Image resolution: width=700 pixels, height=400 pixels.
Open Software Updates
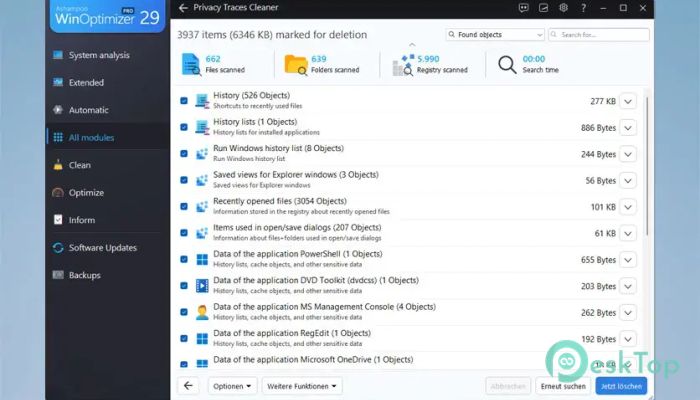[107, 248]
